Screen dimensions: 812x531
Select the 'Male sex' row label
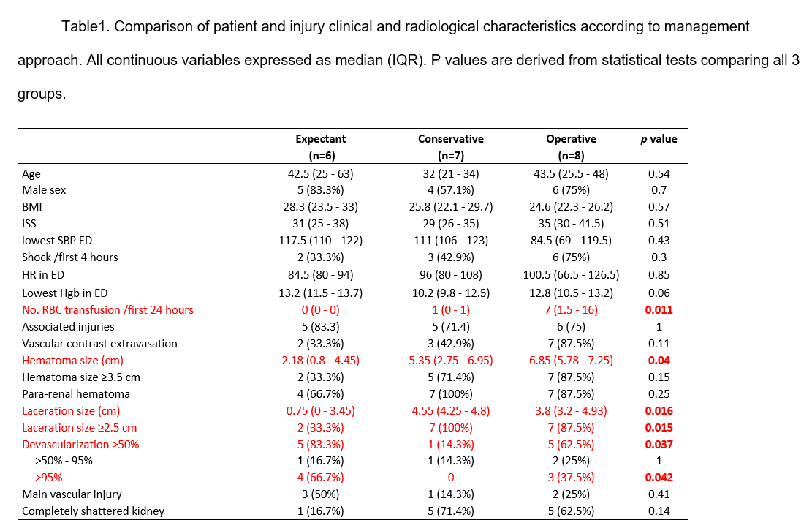44,190
